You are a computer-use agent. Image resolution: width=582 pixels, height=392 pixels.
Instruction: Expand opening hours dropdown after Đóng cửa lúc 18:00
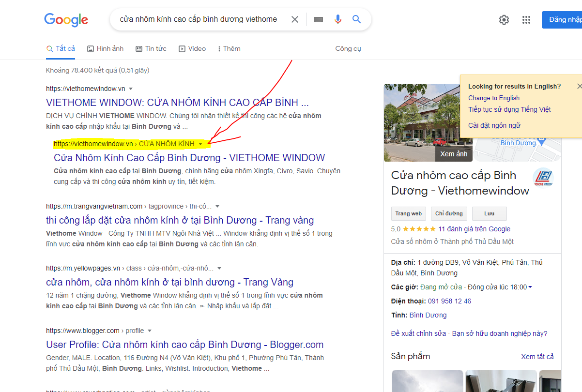pyautogui.click(x=530, y=287)
